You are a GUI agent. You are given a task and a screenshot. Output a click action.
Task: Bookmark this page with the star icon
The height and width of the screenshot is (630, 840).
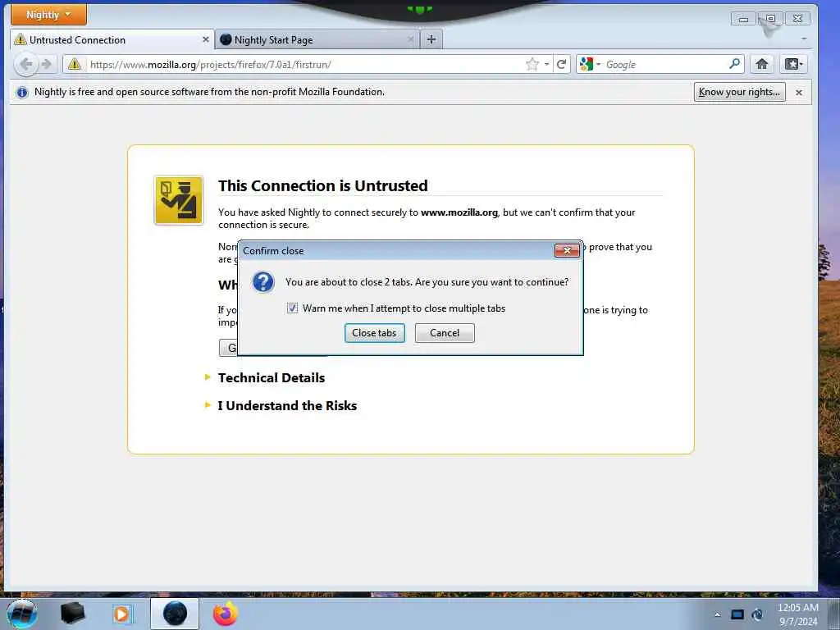pyautogui.click(x=532, y=64)
